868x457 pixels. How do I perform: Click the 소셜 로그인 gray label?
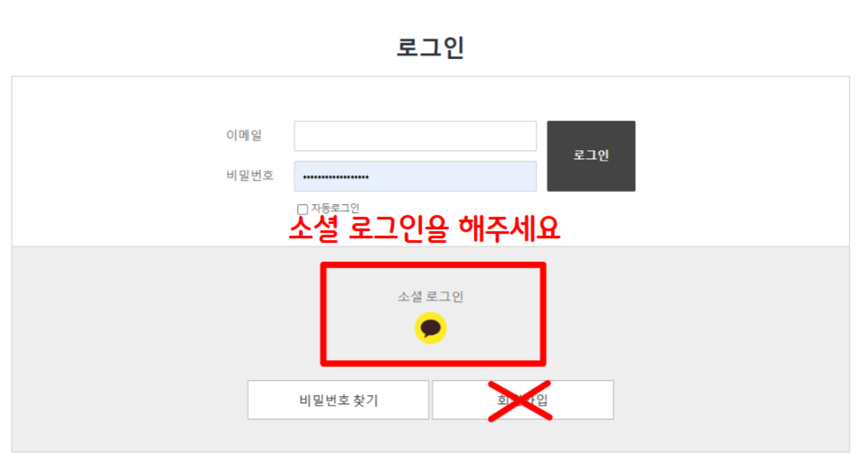(431, 297)
